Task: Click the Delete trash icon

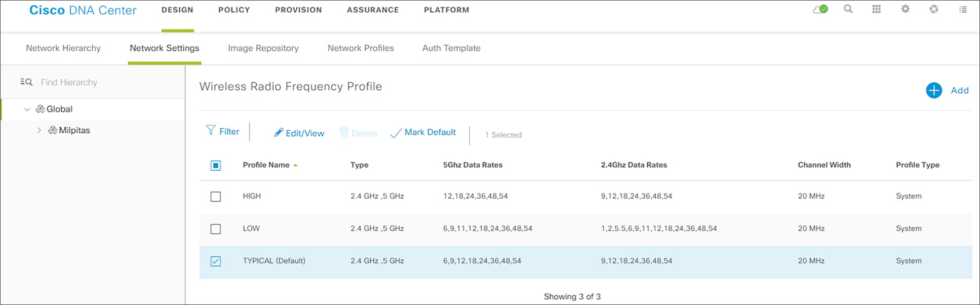Action: [344, 133]
